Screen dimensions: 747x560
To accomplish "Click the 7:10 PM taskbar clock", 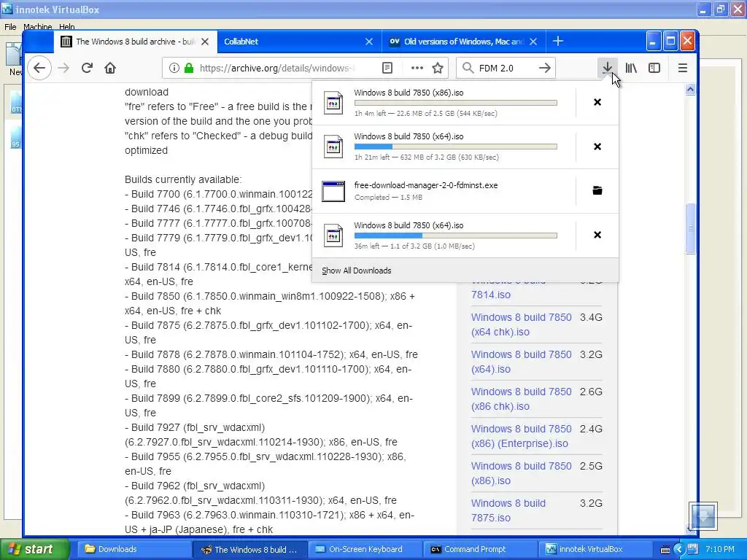I will [x=720, y=549].
